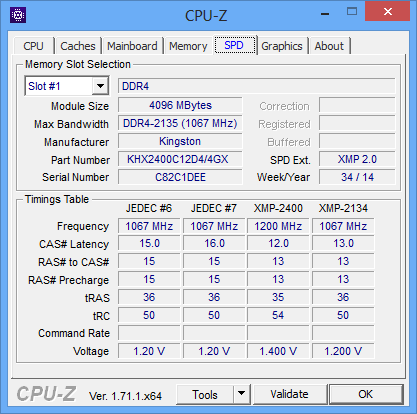Click the JEDEC #6 column header
The width and height of the screenshot is (417, 414).
click(149, 208)
